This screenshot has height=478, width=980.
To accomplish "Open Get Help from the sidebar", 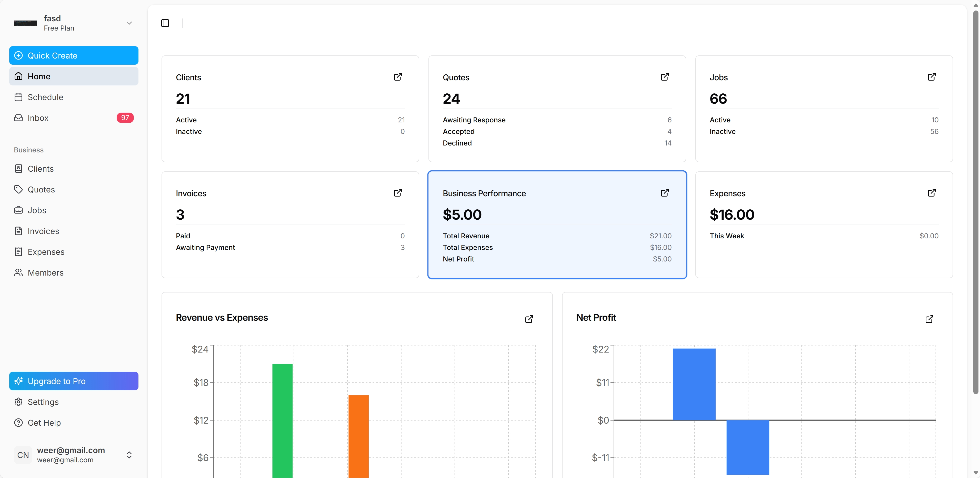I will [44, 422].
